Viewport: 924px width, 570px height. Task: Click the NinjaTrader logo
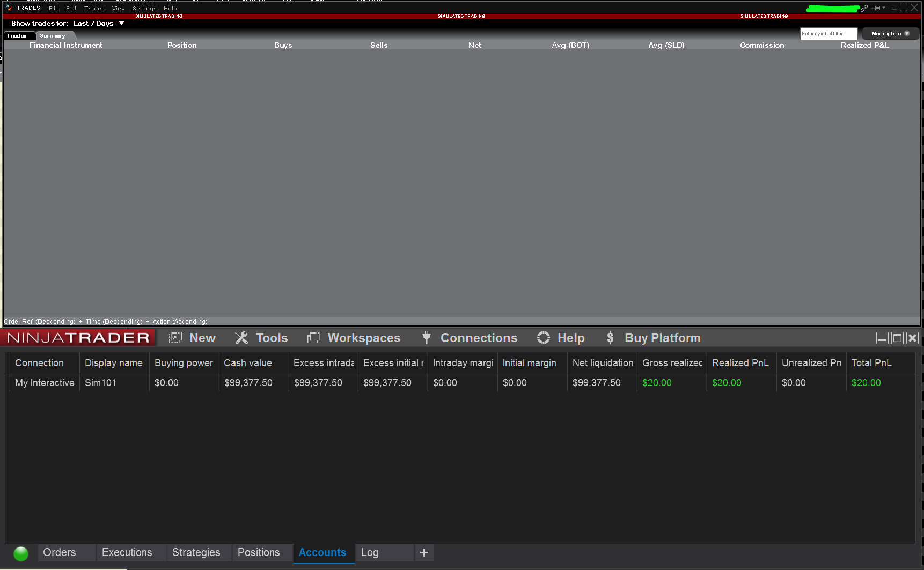click(x=77, y=337)
